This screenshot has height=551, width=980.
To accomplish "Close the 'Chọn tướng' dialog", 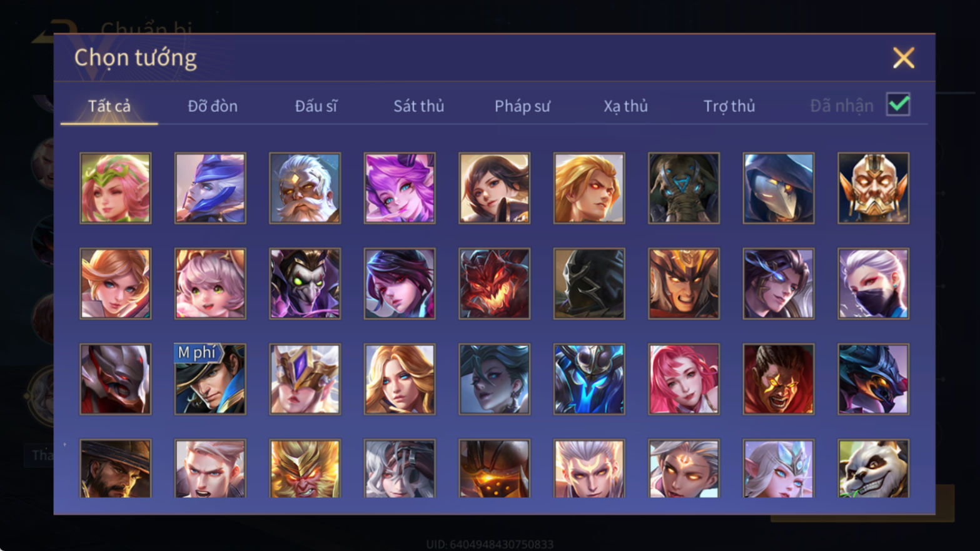I will [x=903, y=58].
